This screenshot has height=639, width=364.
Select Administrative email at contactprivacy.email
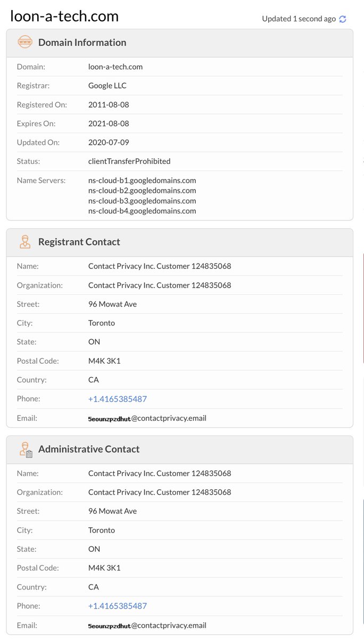point(147,626)
